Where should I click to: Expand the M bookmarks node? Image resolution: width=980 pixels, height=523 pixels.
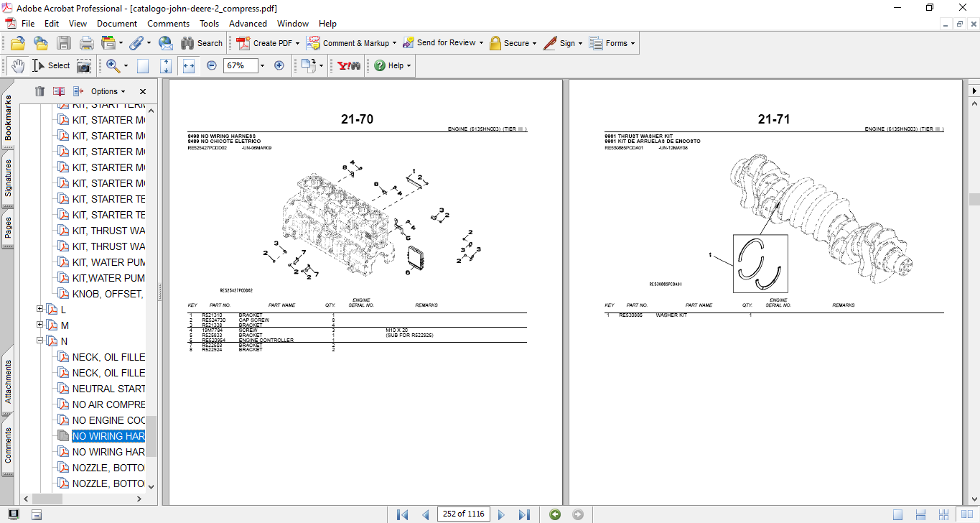point(39,325)
